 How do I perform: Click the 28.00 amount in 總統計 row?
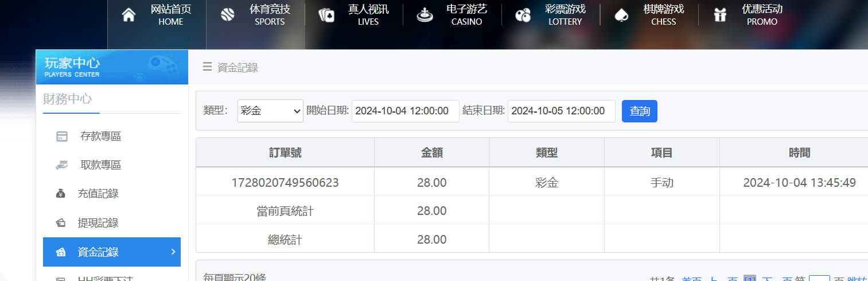point(432,240)
